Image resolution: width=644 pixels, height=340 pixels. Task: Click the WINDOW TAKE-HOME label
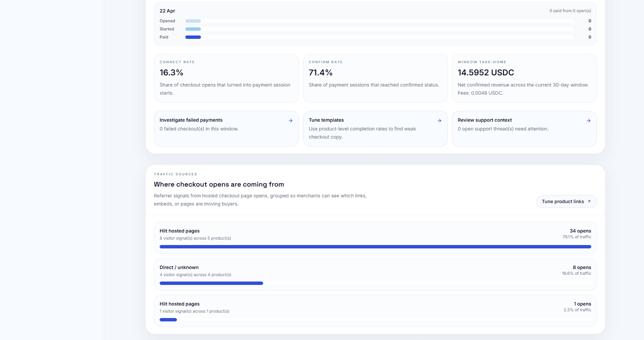click(482, 62)
